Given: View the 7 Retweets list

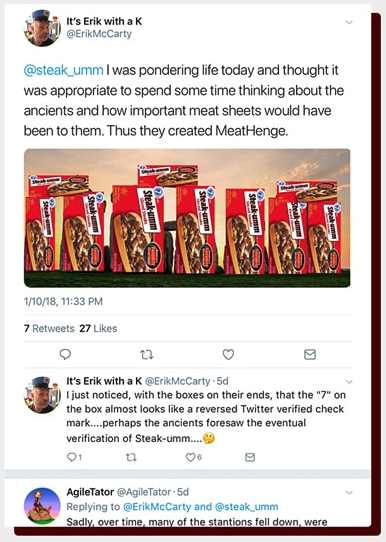Looking at the screenshot, I should click(x=49, y=328).
